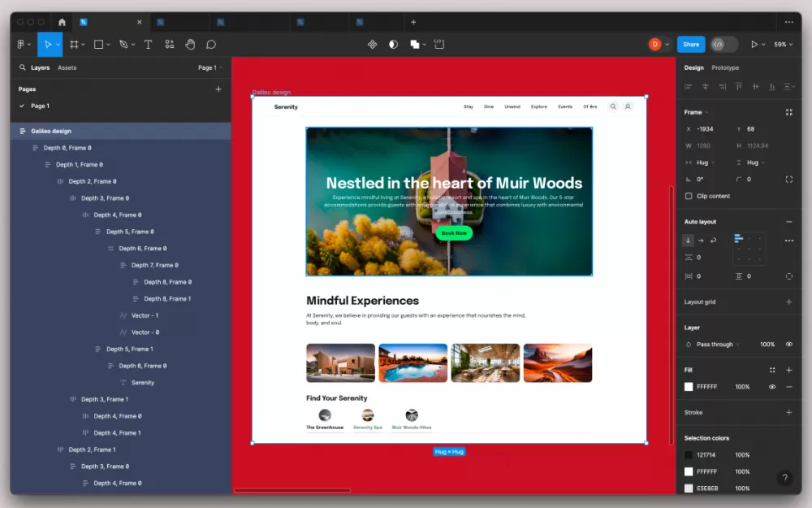
Task: Enable the Clip content checkbox
Action: pyautogui.click(x=689, y=196)
